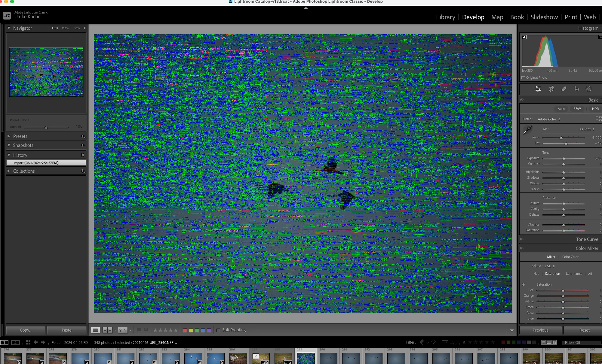The width and height of the screenshot is (602, 364).
Task: Open the Adobe Color profile dropdown
Action: [x=549, y=119]
